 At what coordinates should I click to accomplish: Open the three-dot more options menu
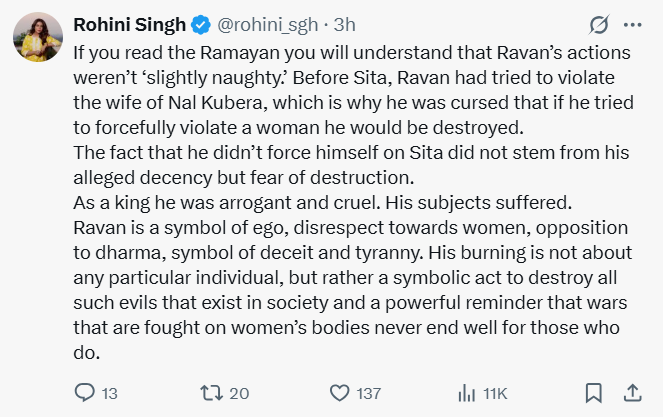[632, 24]
